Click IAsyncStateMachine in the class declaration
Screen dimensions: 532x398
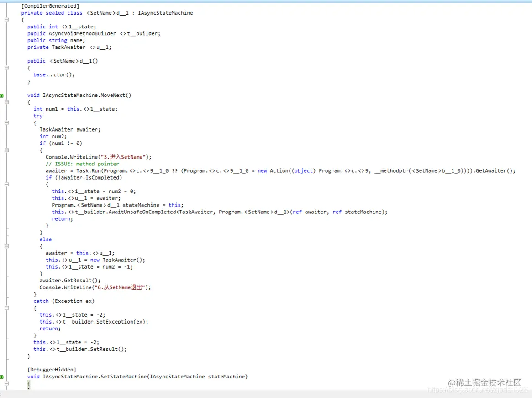[165, 13]
